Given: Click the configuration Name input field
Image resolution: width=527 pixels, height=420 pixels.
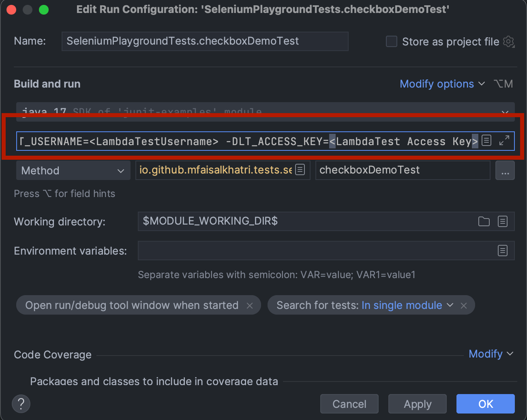Looking at the screenshot, I should (x=205, y=41).
